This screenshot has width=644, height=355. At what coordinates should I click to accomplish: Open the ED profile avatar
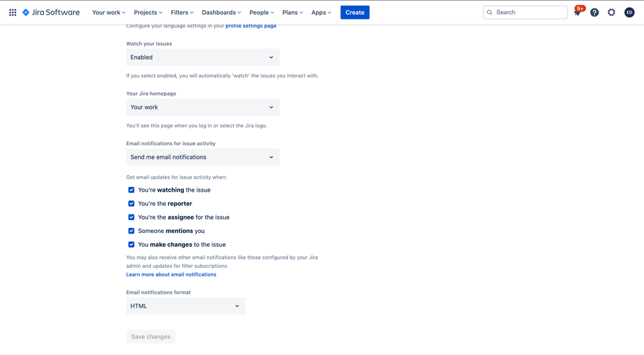pos(629,12)
